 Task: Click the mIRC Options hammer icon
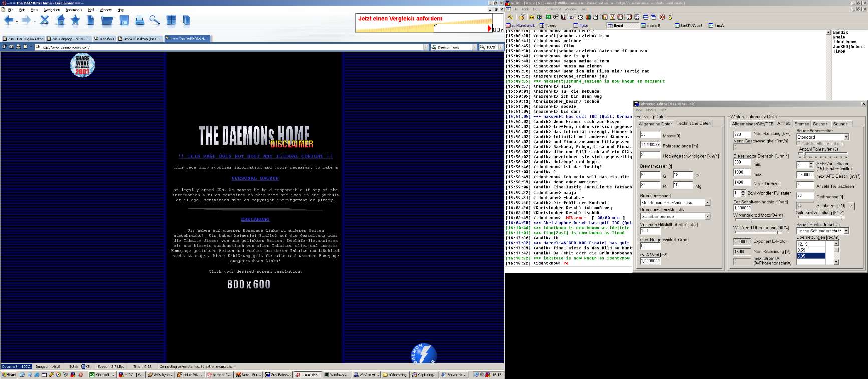pos(521,17)
